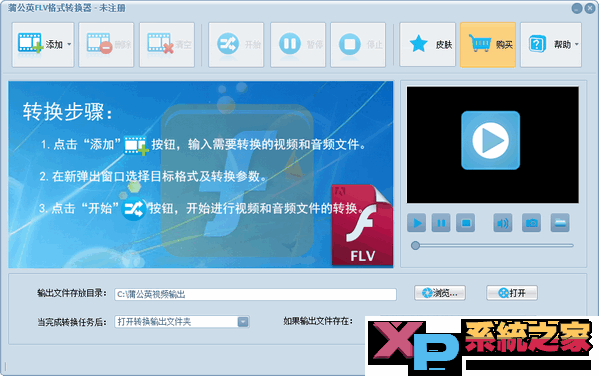599x376 pixels.
Task: Stop the preview player
Action: tap(466, 223)
